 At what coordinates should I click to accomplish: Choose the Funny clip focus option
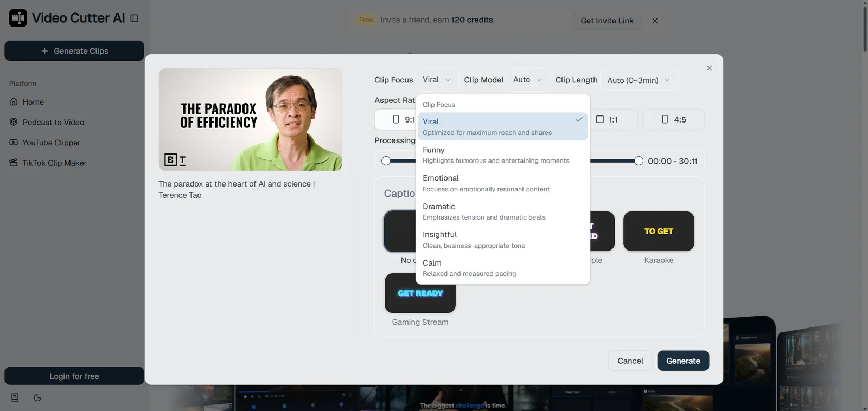pyautogui.click(x=503, y=155)
